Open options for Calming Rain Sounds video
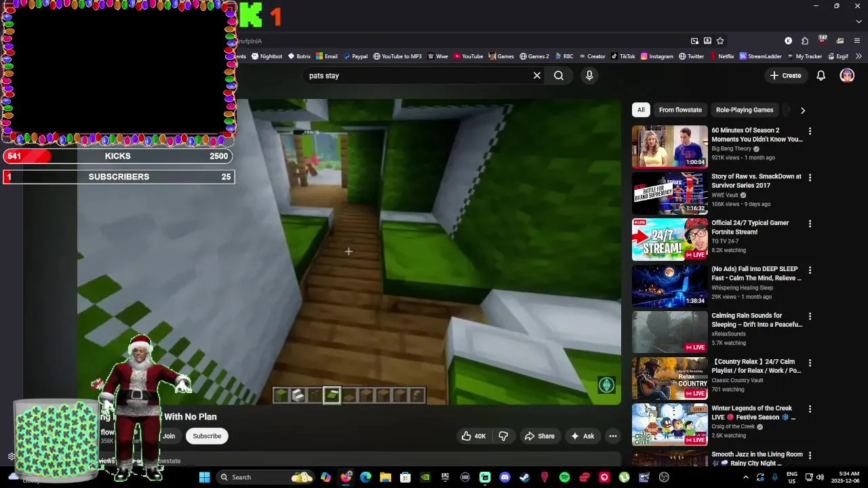The image size is (868, 488). point(810,317)
